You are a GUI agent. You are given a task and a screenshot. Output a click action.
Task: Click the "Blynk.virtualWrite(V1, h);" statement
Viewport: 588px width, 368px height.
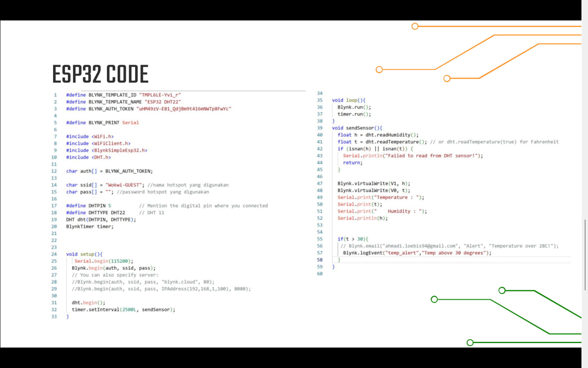tap(374, 184)
